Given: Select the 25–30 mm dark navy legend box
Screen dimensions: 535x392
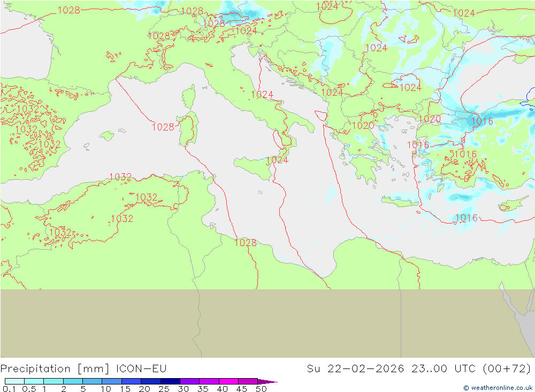Looking at the screenshot, I should [x=170, y=381].
